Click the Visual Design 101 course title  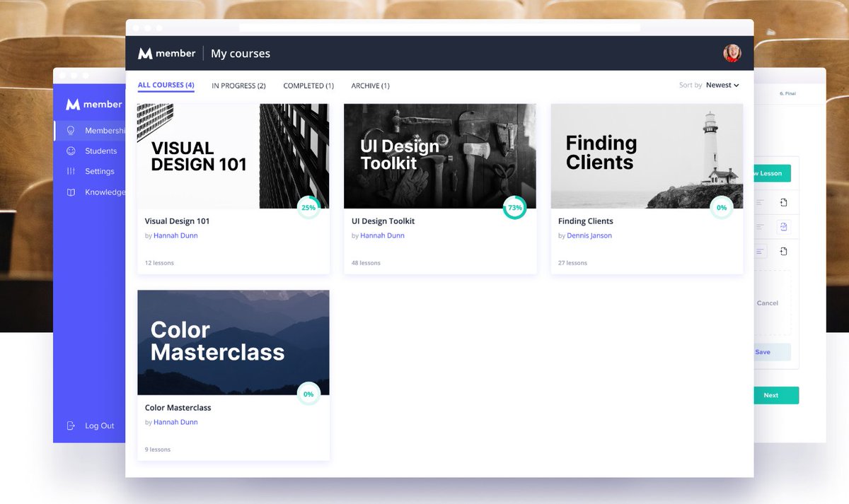pos(177,221)
